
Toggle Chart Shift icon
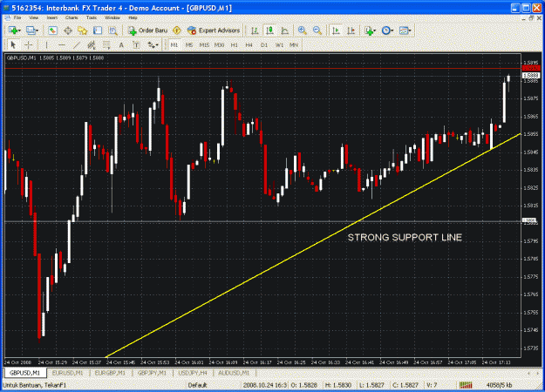coord(351,30)
